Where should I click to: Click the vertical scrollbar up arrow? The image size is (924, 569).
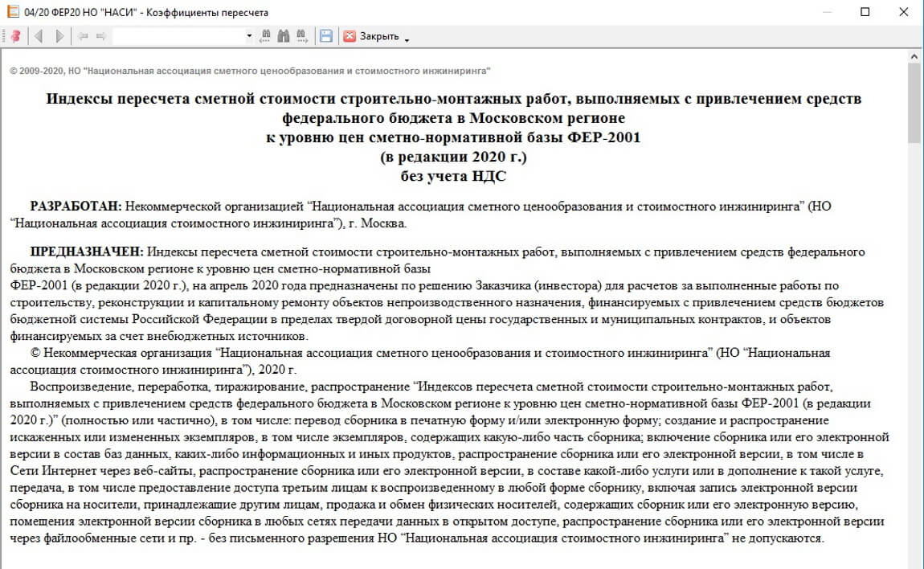[914, 56]
